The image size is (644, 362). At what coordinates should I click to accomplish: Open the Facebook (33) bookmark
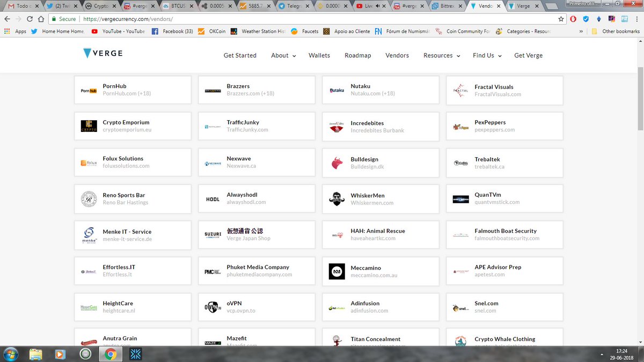click(172, 31)
